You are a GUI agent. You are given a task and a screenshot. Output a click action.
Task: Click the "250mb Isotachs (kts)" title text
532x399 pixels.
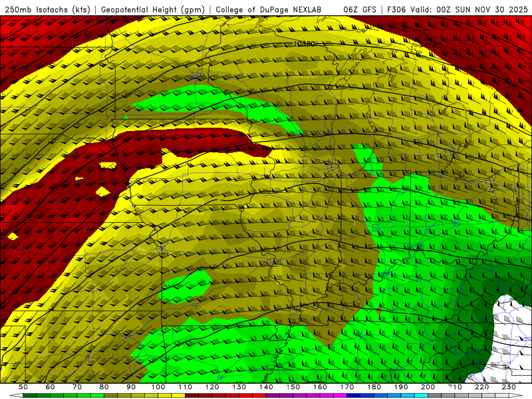(48, 9)
